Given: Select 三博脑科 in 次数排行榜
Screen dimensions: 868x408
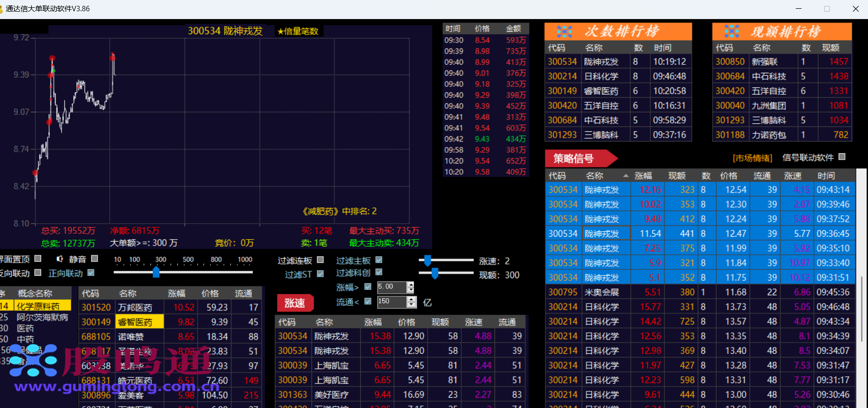Looking at the screenshot, I should [x=618, y=135].
